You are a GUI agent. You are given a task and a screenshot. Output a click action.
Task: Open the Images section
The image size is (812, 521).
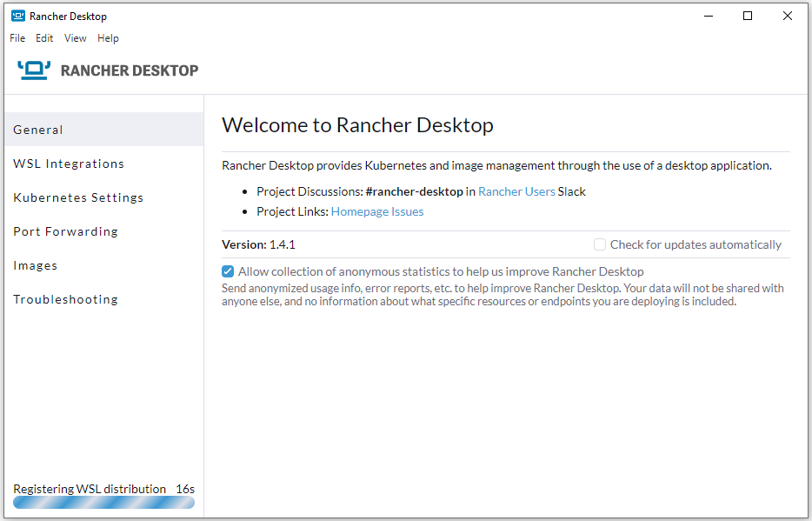(x=104, y=265)
